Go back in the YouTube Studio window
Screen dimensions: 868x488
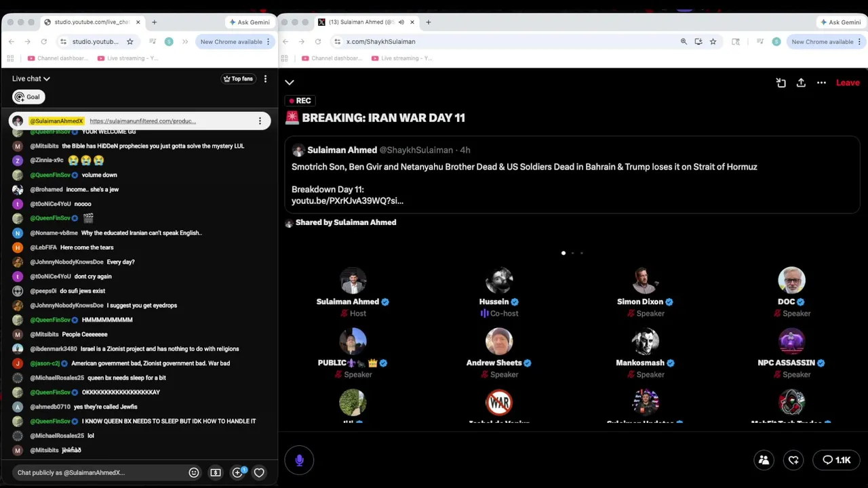coord(11,41)
